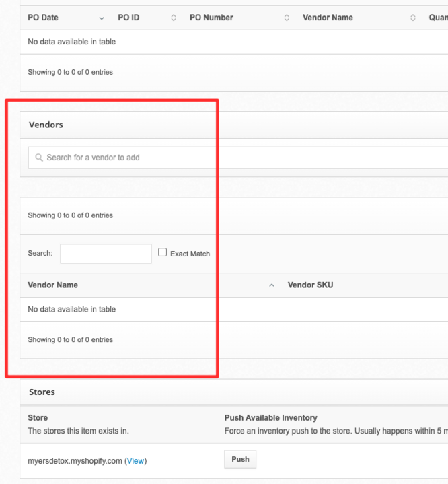Sort by the PO Number column header
This screenshot has width=448, height=484.
[x=211, y=18]
